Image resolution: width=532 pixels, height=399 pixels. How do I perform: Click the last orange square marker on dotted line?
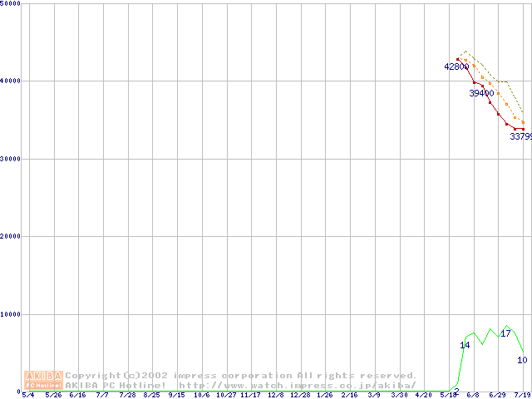(523, 123)
